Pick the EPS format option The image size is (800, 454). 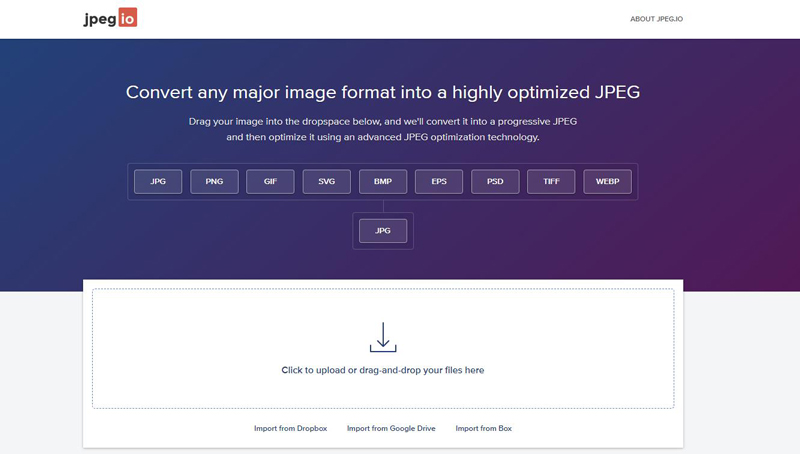[439, 182]
